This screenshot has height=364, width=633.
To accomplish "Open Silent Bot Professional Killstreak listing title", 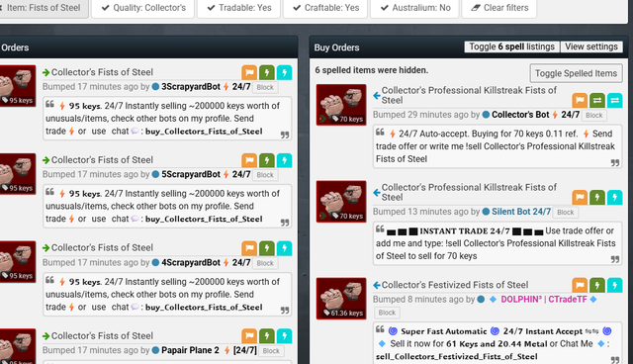I will [469, 192].
